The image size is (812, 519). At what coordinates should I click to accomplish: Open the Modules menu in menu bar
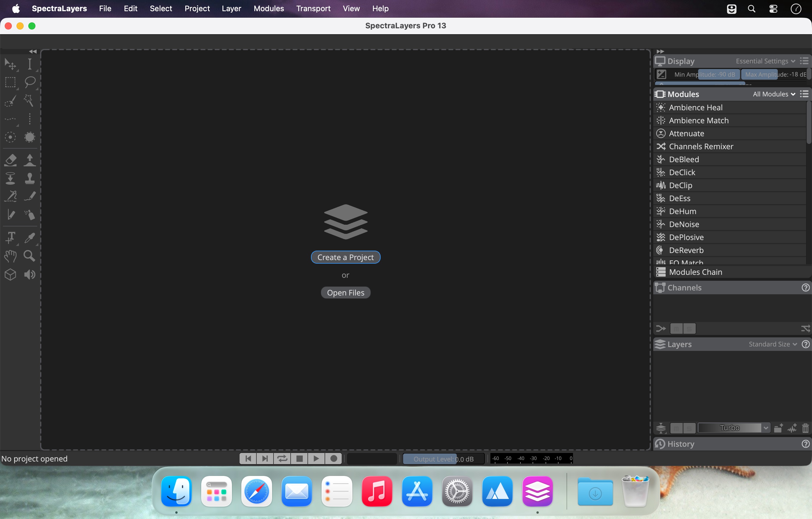tap(269, 9)
